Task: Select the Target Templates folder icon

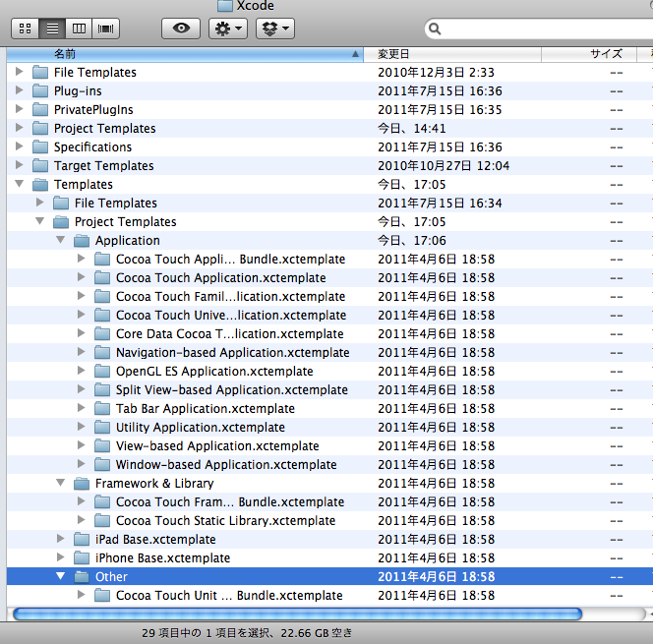Action: (40, 166)
